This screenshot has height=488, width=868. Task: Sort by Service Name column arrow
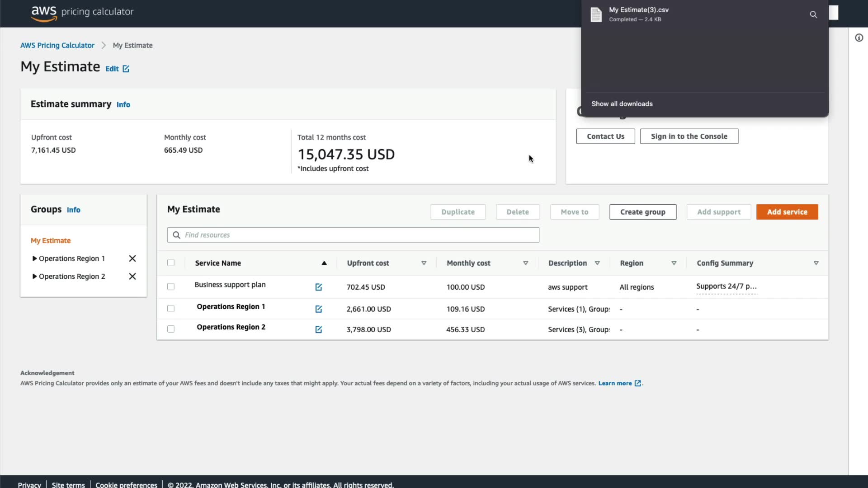pos(324,263)
